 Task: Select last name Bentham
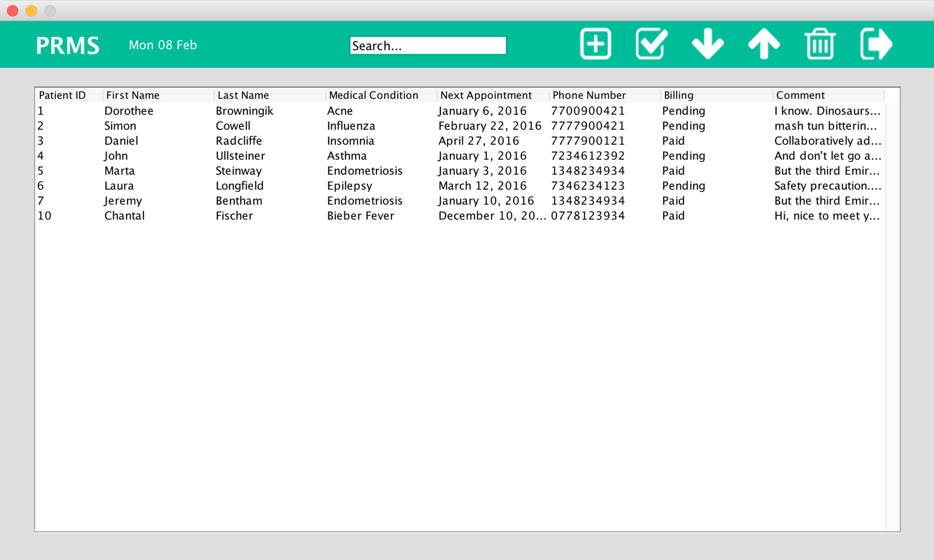point(238,200)
